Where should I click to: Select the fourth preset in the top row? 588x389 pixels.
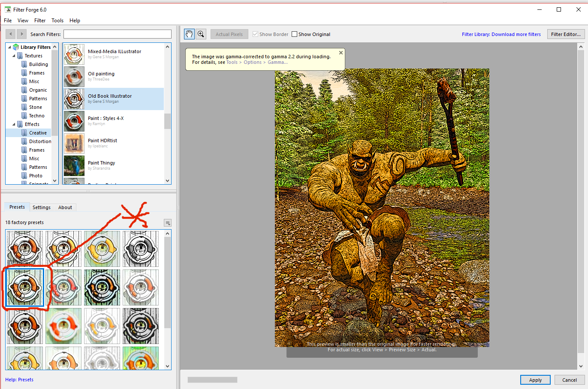click(x=141, y=249)
